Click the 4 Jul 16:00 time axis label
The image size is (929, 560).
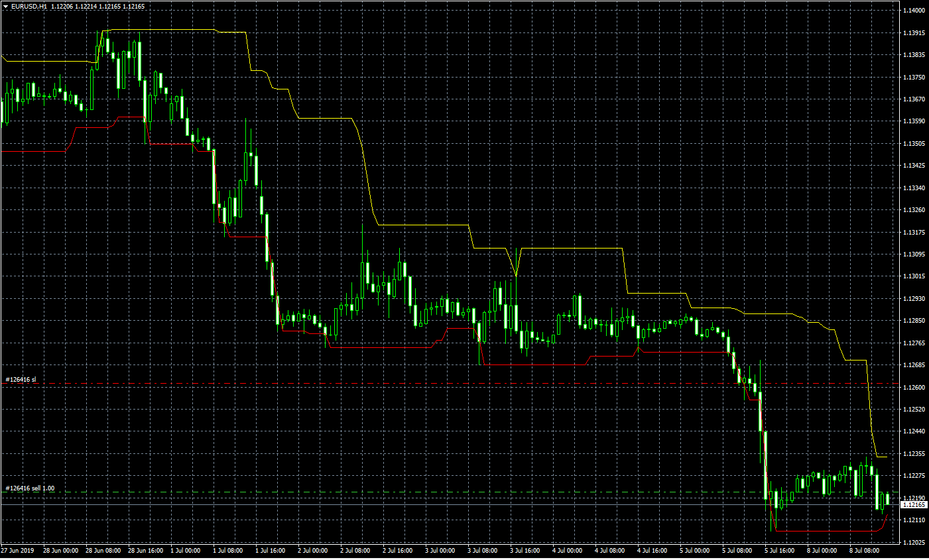click(652, 551)
